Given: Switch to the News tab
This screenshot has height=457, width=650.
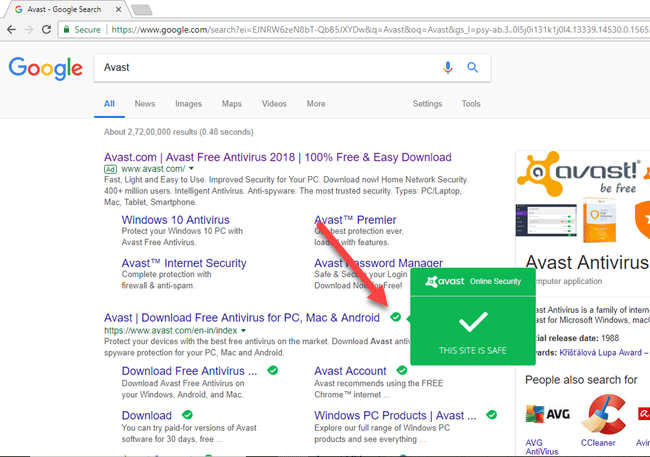Looking at the screenshot, I should (x=145, y=104).
